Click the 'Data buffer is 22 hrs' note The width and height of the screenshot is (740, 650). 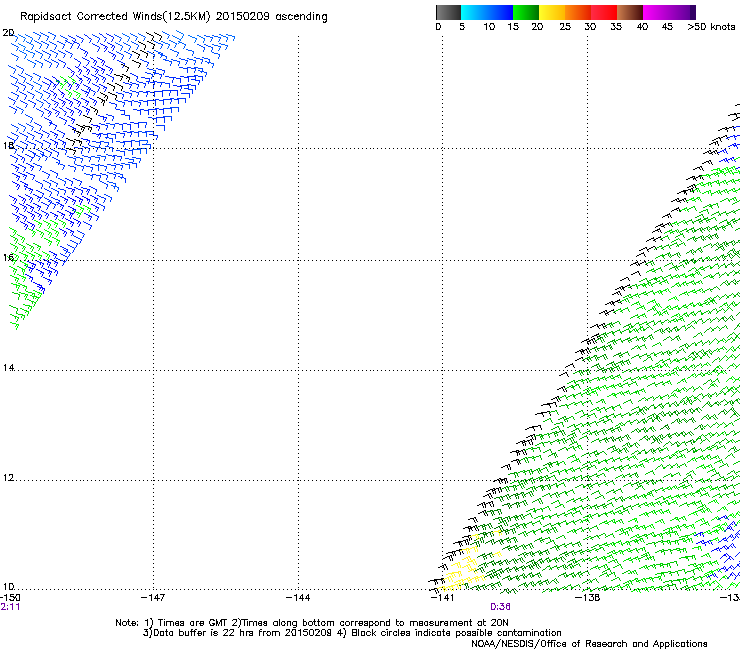(353, 633)
